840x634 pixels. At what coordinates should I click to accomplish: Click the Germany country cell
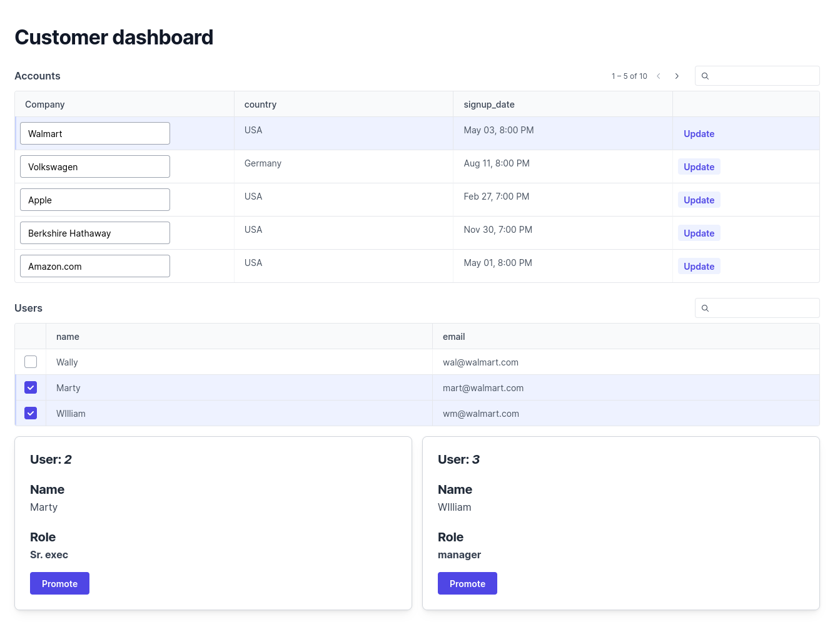(343, 166)
